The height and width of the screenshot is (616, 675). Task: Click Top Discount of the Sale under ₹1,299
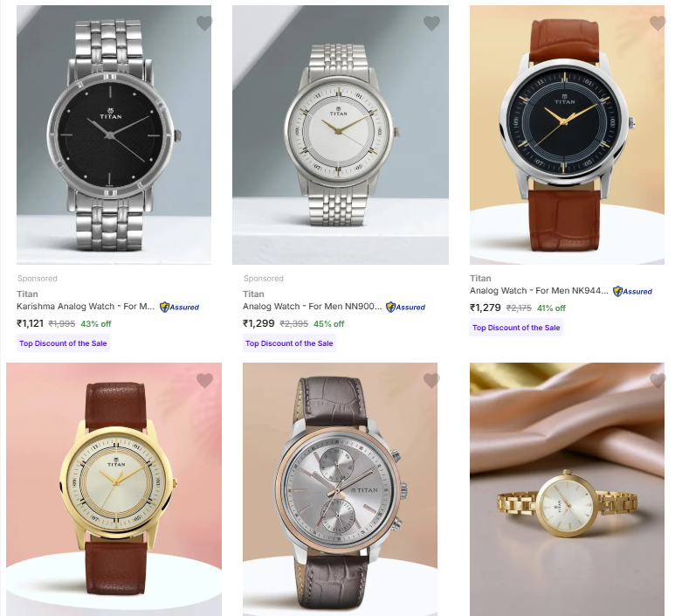click(289, 343)
